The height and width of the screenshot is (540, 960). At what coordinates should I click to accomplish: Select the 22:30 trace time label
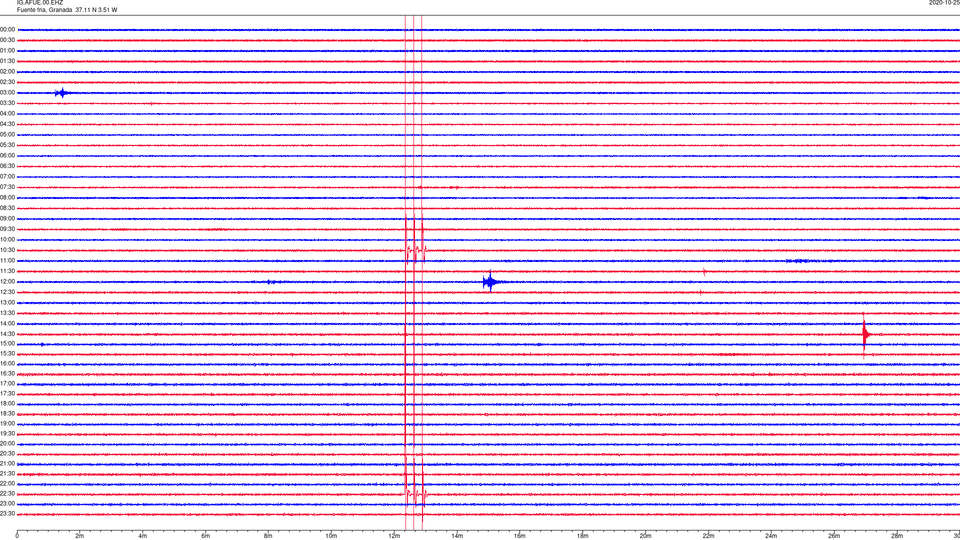point(8,493)
